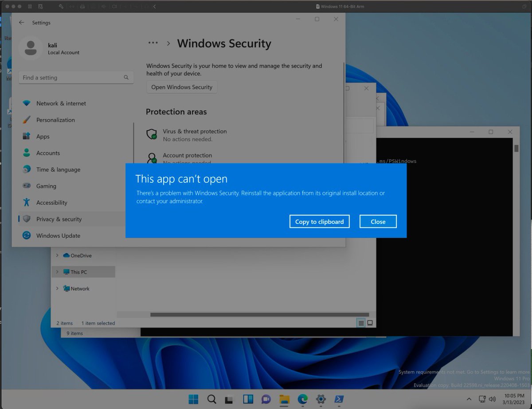
Task: Maximize the PowerShell window
Action: (491, 132)
